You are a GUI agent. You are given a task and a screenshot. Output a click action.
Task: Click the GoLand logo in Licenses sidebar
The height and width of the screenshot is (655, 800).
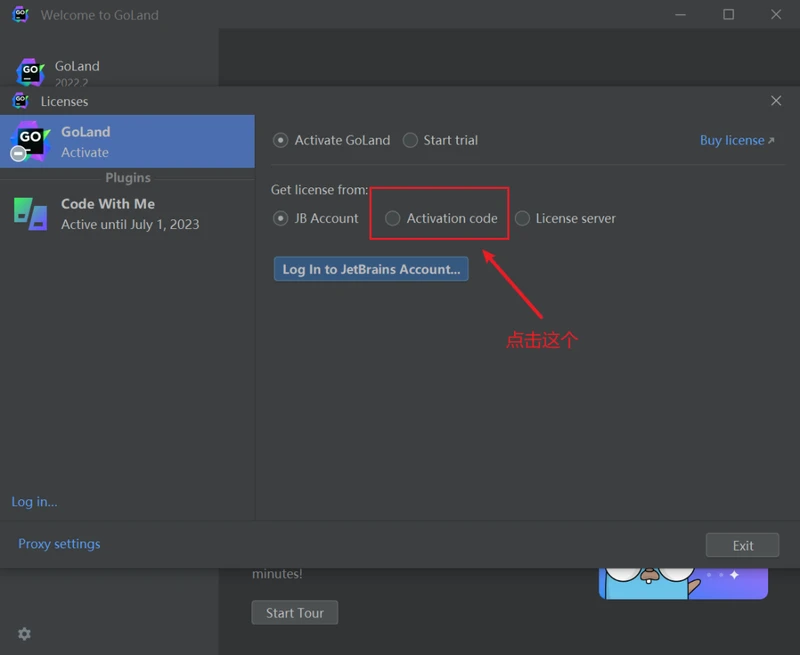[29, 141]
